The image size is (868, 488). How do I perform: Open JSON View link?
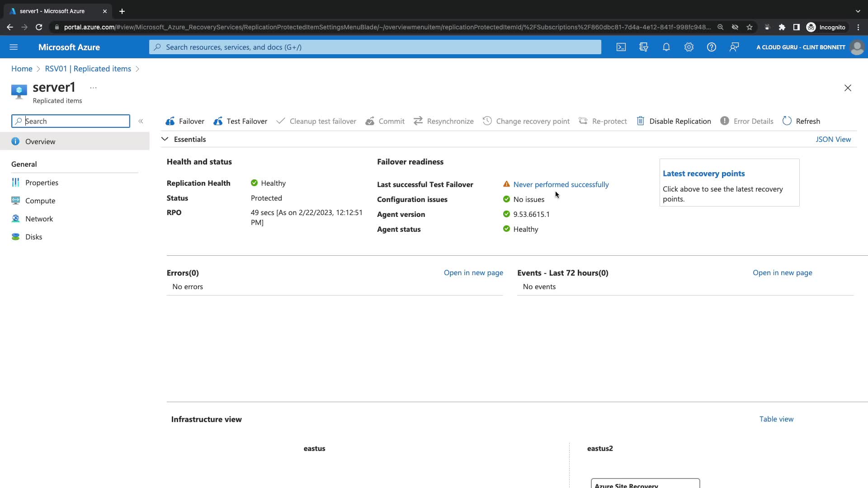(833, 139)
